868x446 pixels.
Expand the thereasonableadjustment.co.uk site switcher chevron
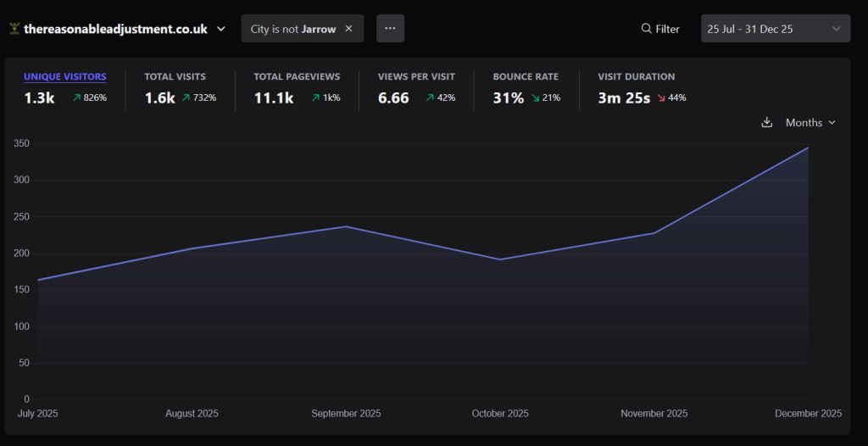[x=221, y=29]
